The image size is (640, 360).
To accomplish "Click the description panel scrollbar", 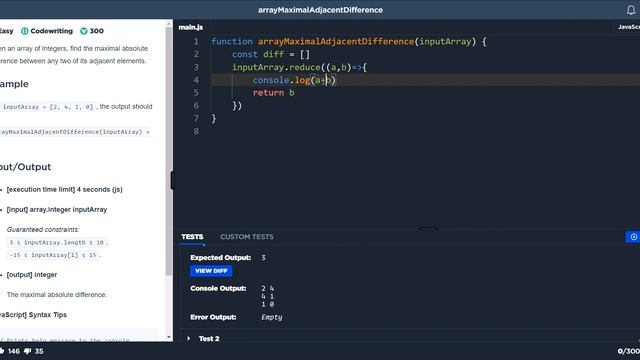I will (x=169, y=151).
